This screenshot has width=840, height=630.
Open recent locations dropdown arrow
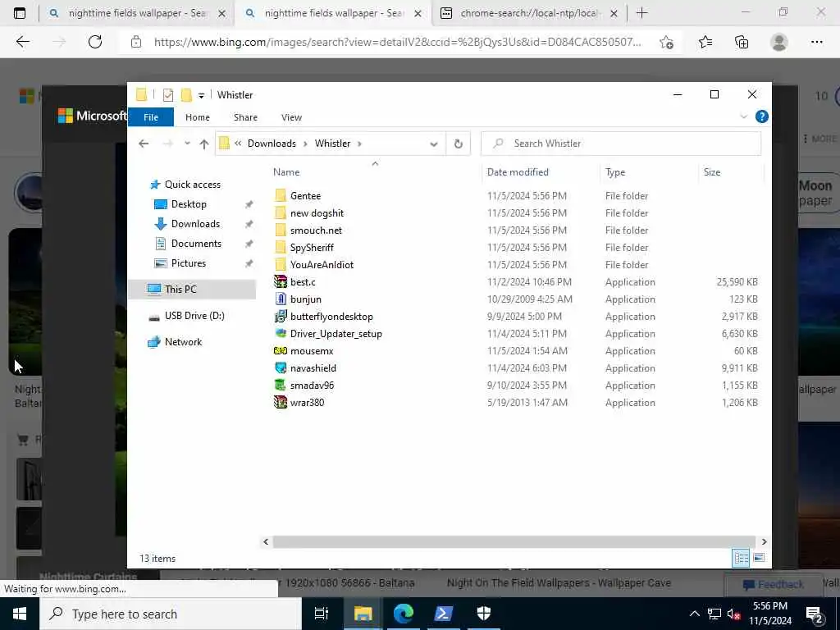tap(187, 144)
